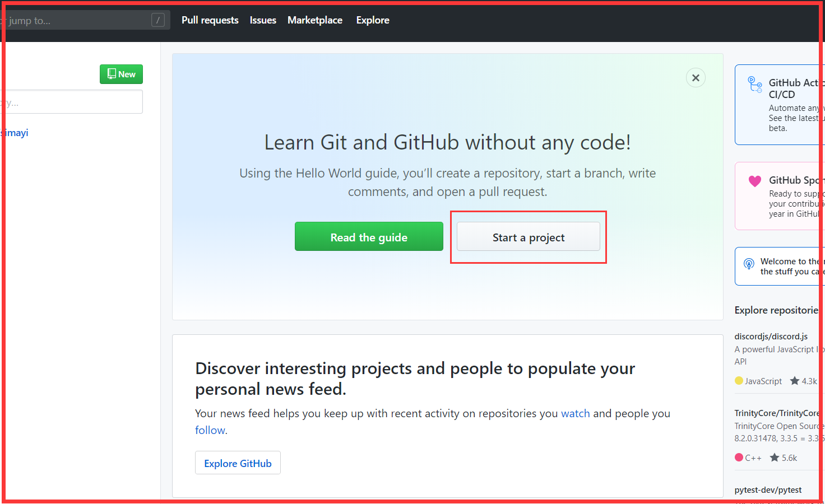Click the simayi username link
This screenshot has width=825, height=504.
coord(15,133)
